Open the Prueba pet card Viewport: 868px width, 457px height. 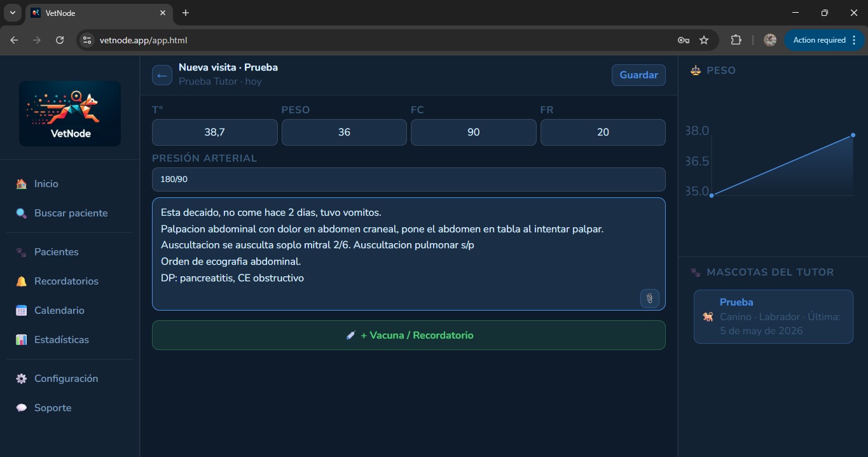[773, 317]
